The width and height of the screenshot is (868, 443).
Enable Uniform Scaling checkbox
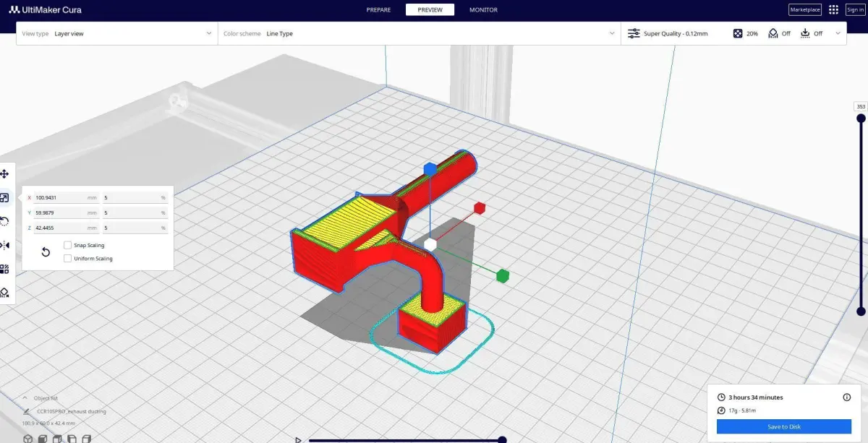(x=67, y=258)
